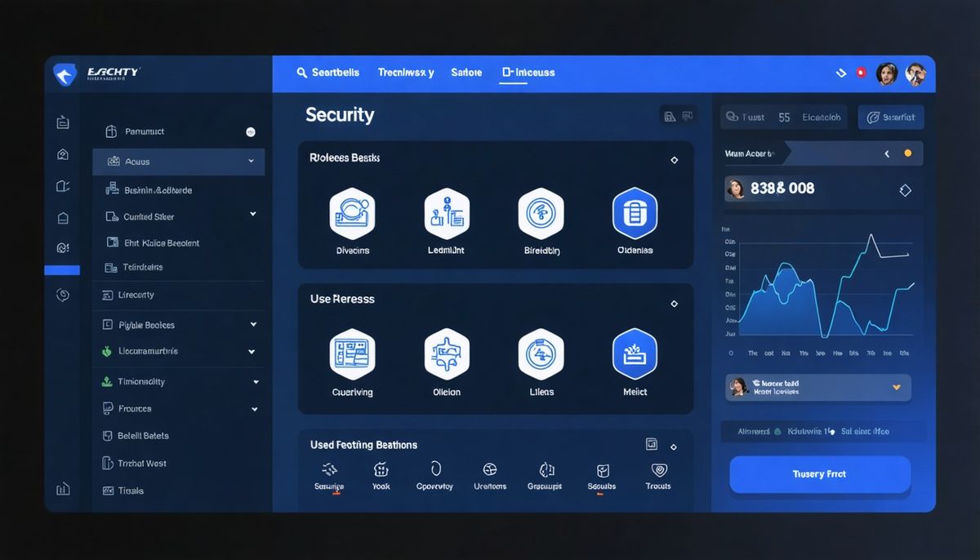Click the Divecins hexagon icon
980x560 pixels.
click(352, 215)
